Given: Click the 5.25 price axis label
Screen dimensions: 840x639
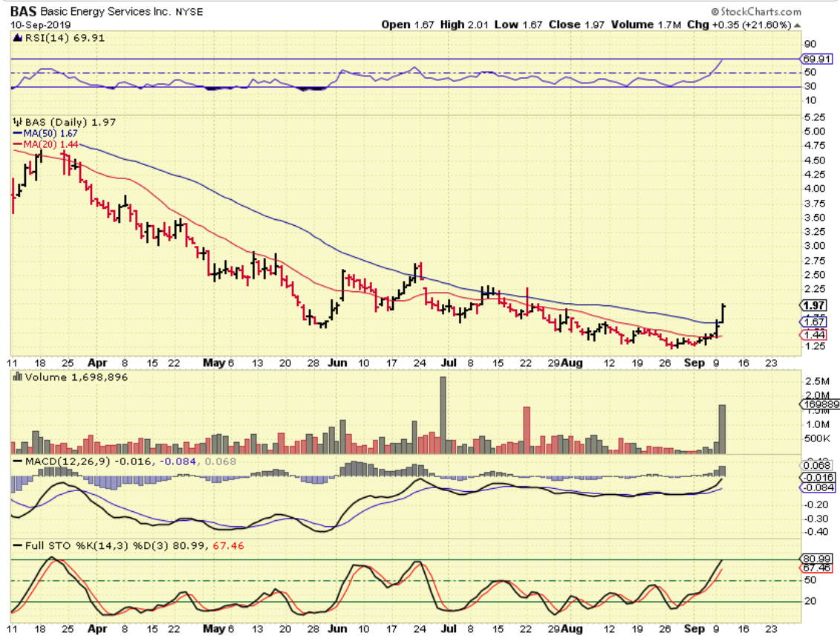Looking at the screenshot, I should pos(815,117).
